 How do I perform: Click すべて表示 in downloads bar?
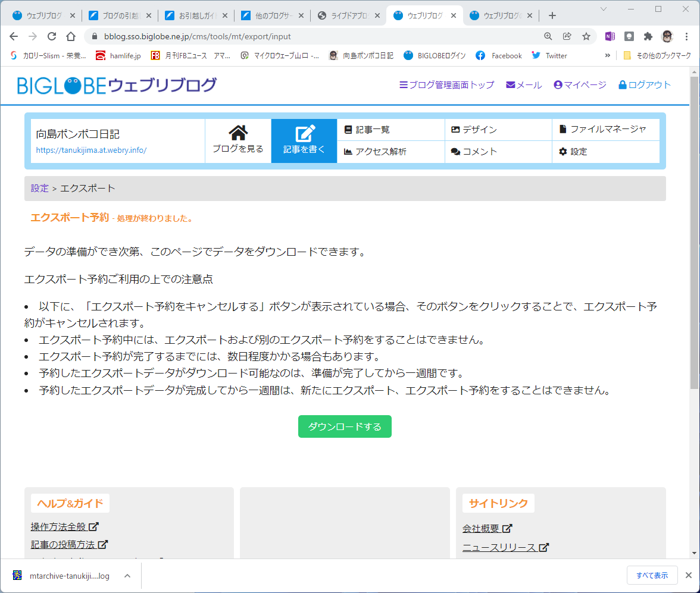coord(652,576)
